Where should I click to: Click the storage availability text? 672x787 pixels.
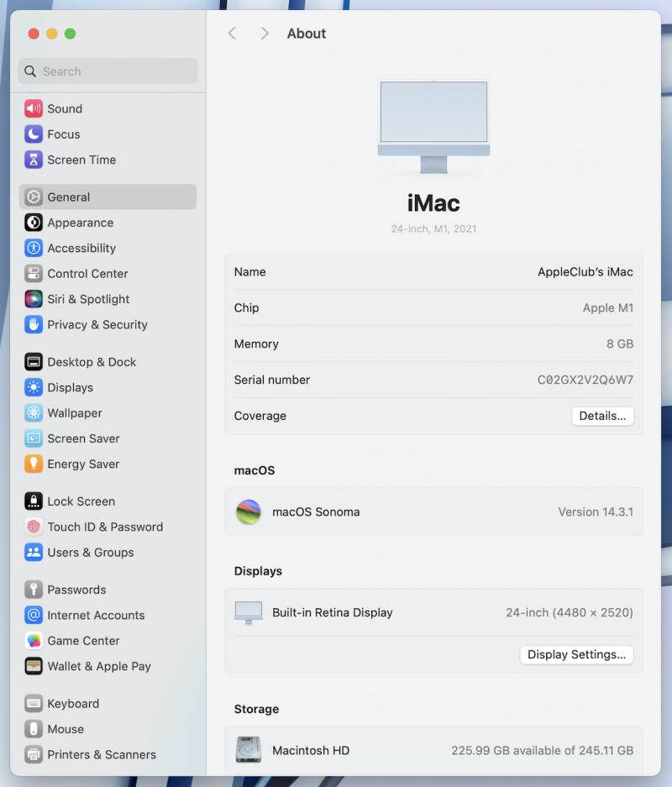coord(542,750)
